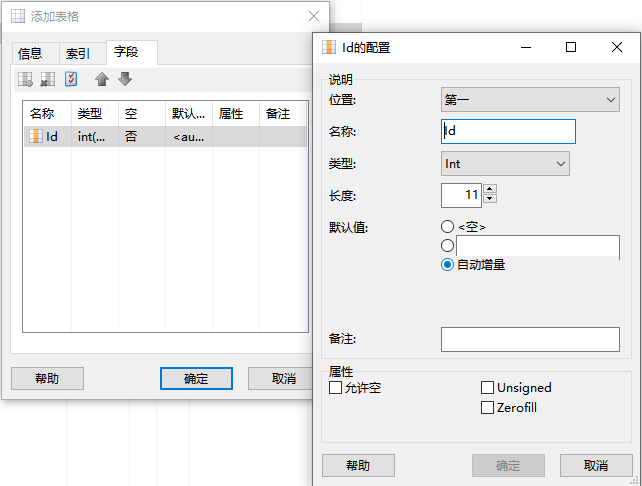The height and width of the screenshot is (486, 642).
Task: Close the 添加表格 dialog
Action: pos(314,16)
